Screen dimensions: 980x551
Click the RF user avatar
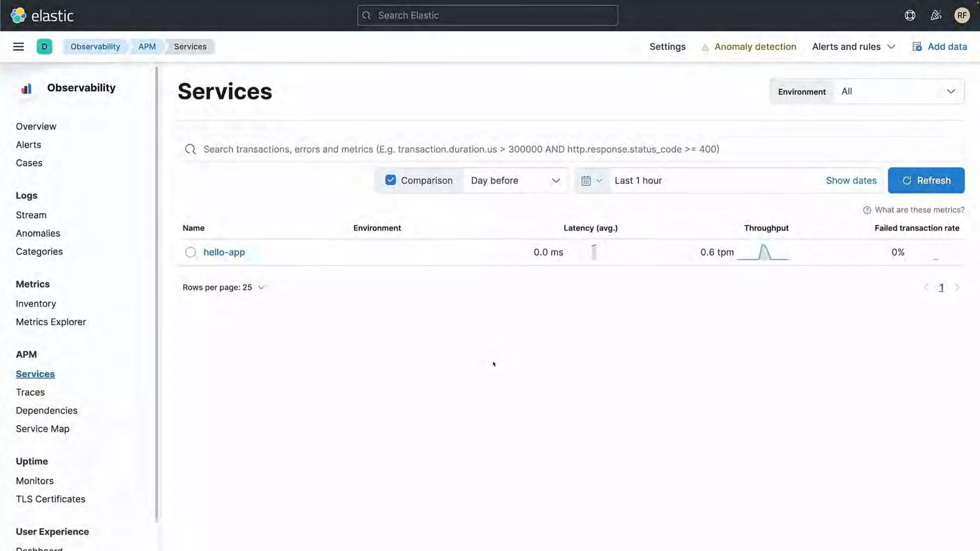click(x=962, y=15)
